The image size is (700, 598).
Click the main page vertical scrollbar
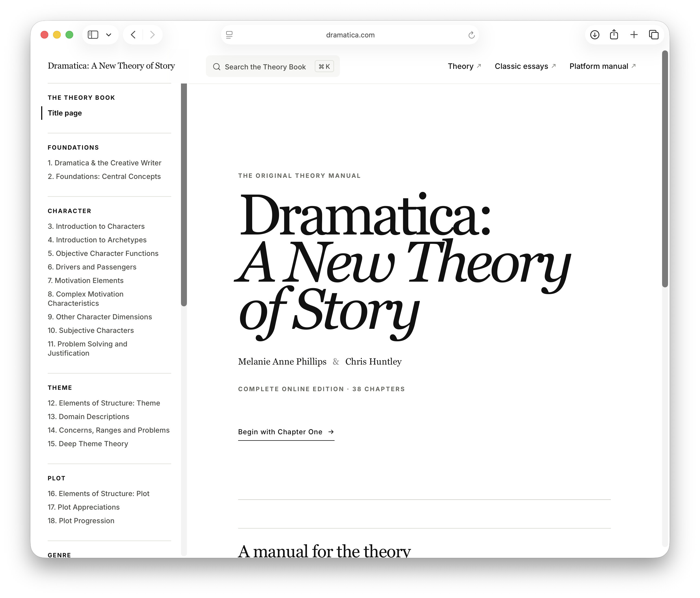coord(665,169)
